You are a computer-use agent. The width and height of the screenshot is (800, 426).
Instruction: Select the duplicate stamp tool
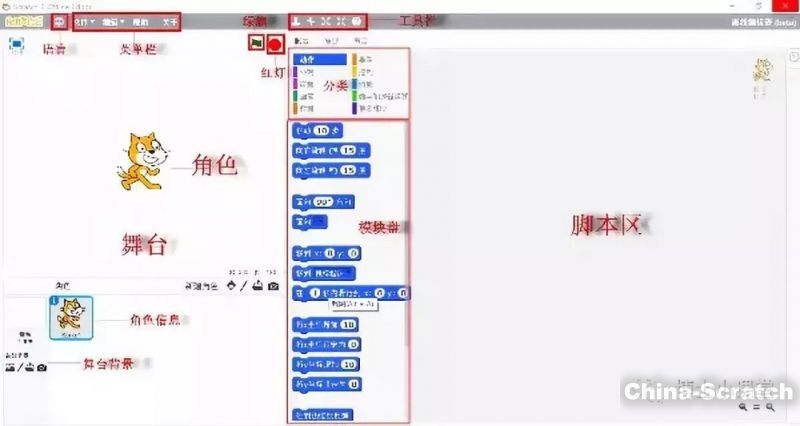coord(295,21)
